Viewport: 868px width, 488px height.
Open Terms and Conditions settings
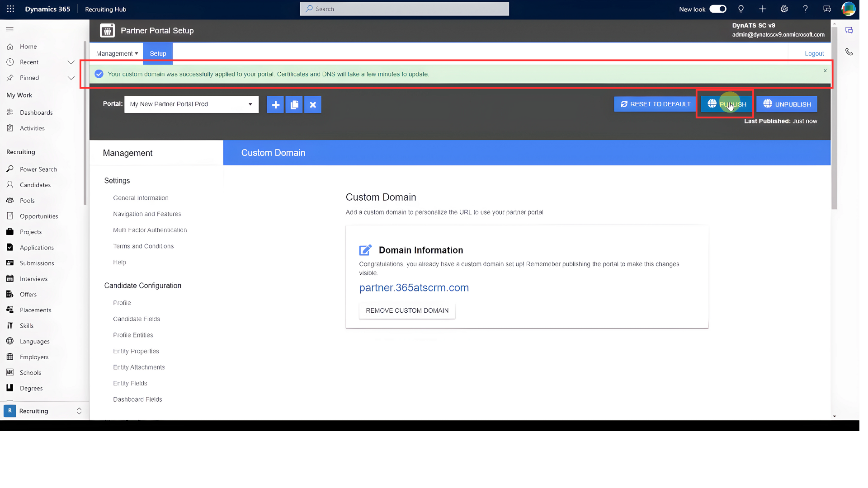point(143,246)
